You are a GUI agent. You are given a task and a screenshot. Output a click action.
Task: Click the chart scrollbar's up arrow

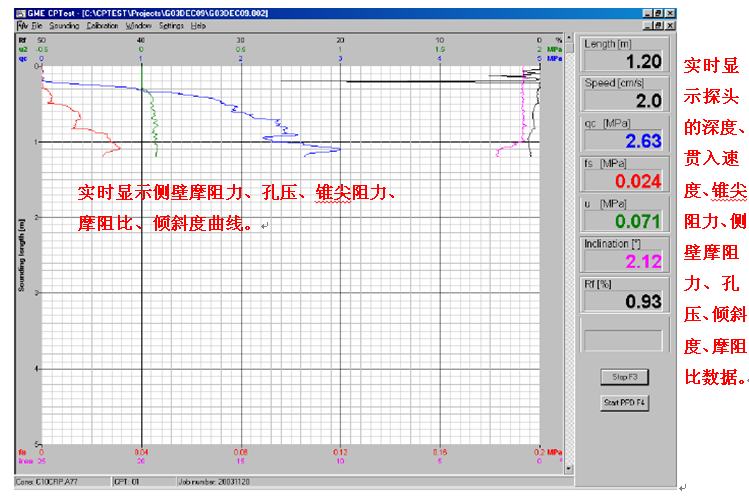(569, 38)
